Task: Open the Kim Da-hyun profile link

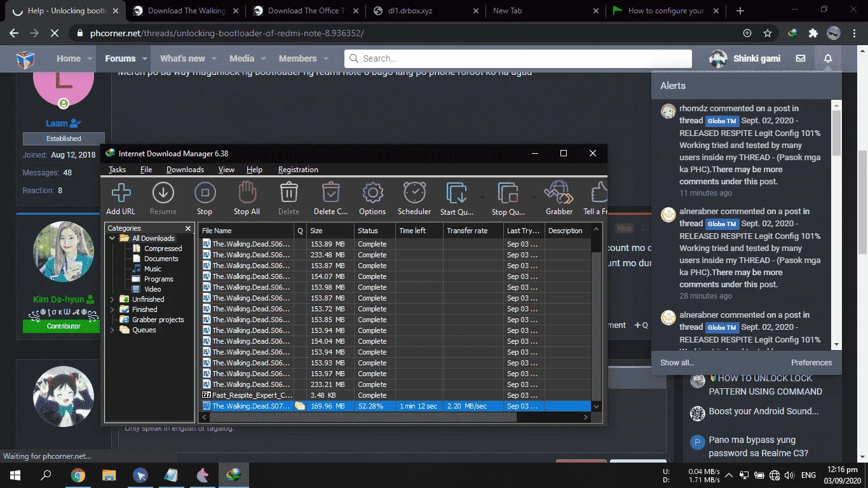Action: 58,299
